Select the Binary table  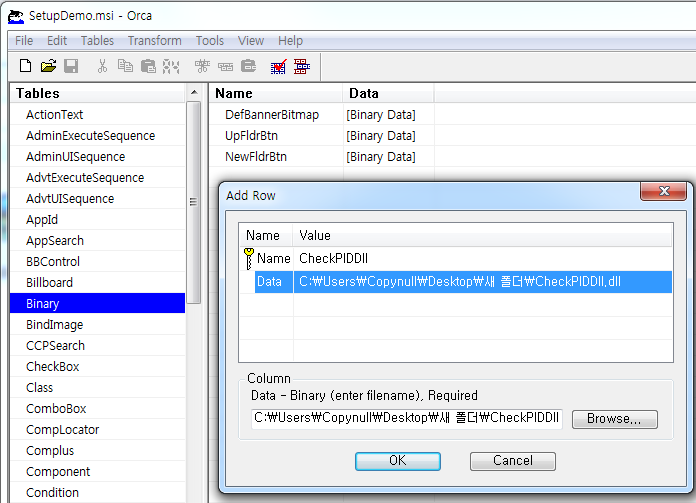tap(98, 304)
